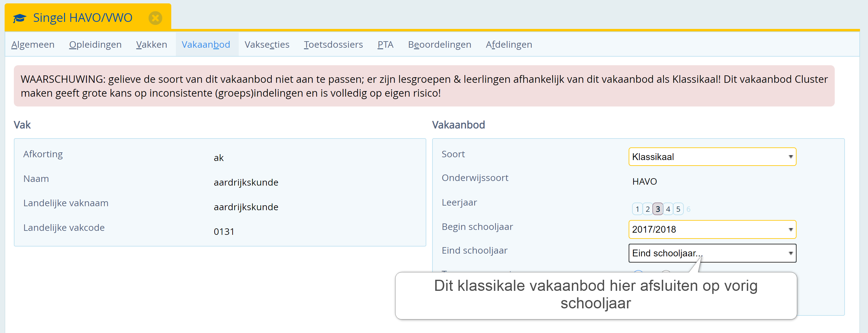Image resolution: width=868 pixels, height=333 pixels.
Task: Close the Singel HAVO/VWO tab
Action: [155, 18]
